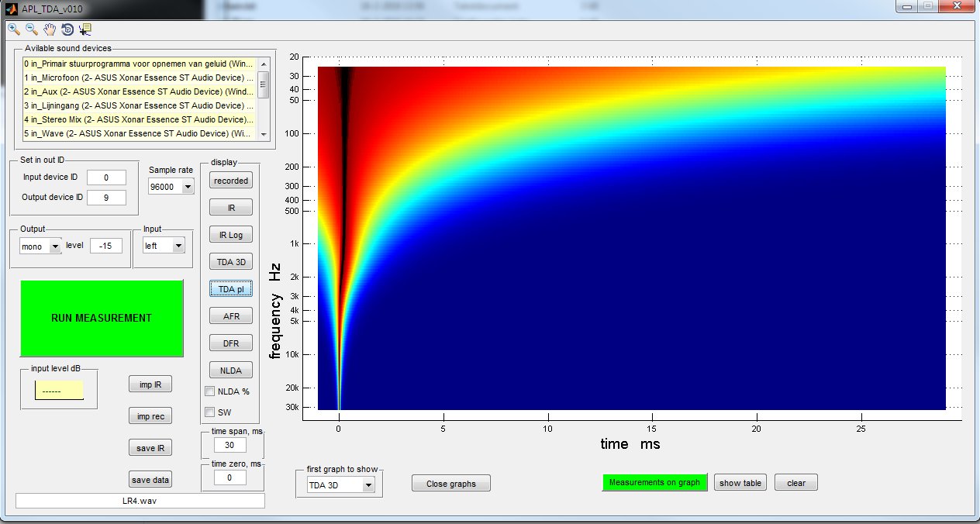
Task: Display the IR Log graph
Action: click(x=231, y=235)
